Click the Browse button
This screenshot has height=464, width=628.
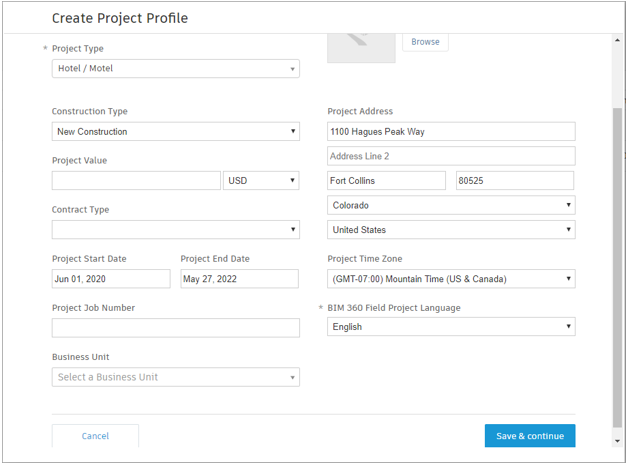pyautogui.click(x=425, y=42)
